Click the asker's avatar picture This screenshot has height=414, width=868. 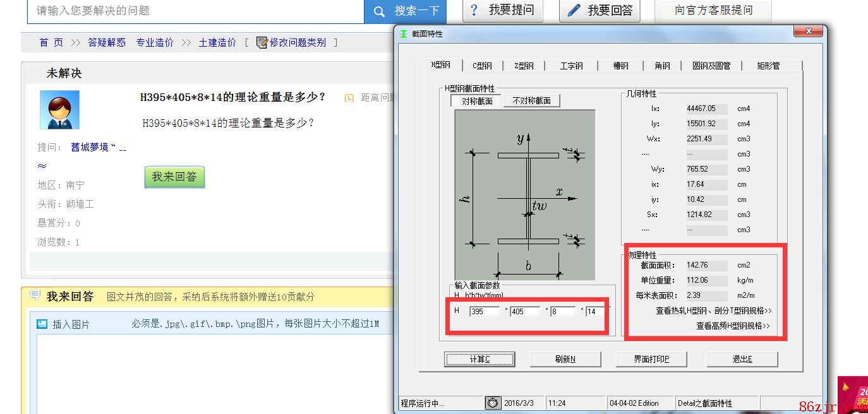pos(59,110)
